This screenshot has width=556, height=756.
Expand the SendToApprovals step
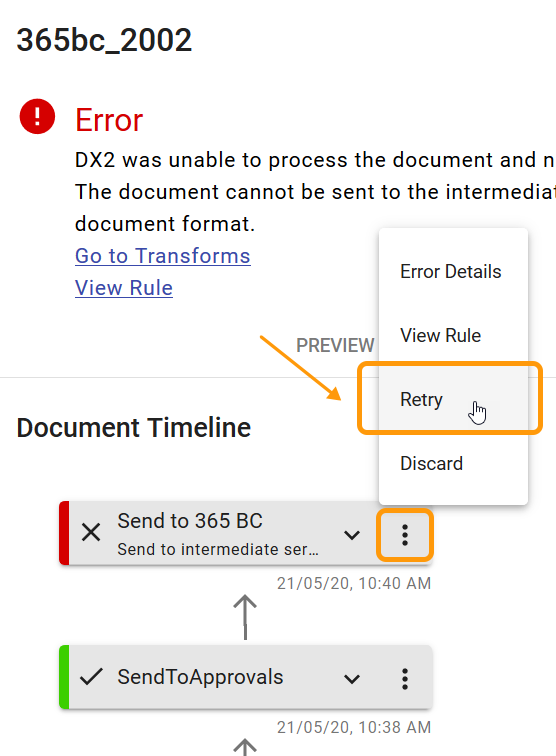click(x=352, y=678)
